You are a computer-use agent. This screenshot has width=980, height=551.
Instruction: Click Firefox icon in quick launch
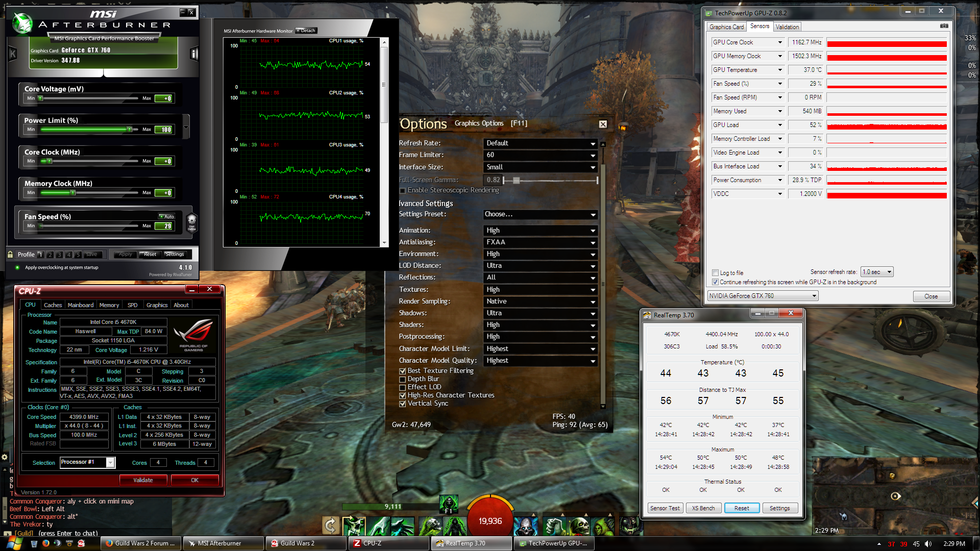pyautogui.click(x=46, y=543)
